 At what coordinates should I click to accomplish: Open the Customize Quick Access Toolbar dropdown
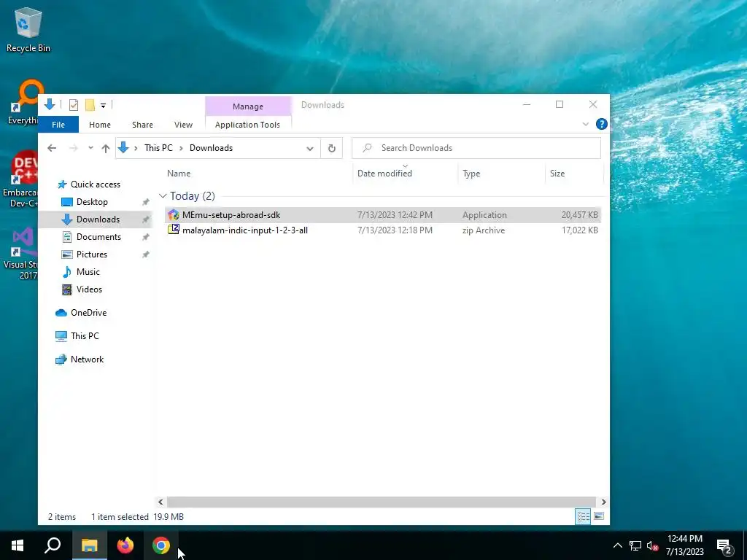pyautogui.click(x=103, y=105)
